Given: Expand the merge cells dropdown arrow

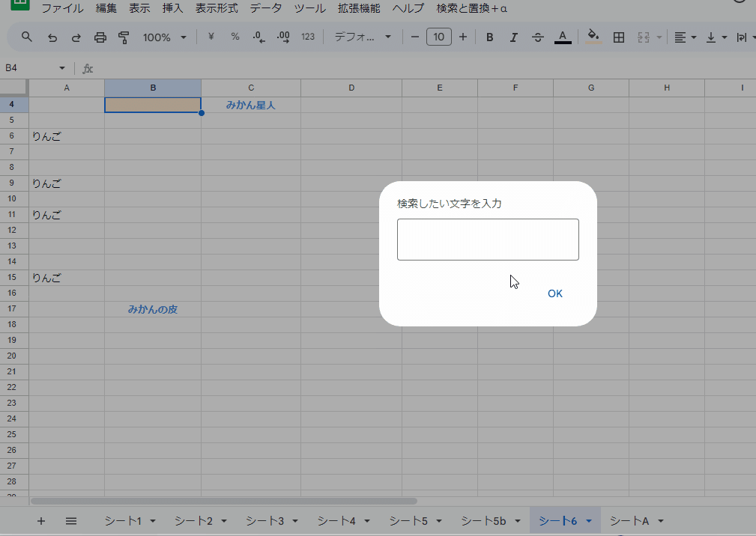Looking at the screenshot, I should coord(659,37).
